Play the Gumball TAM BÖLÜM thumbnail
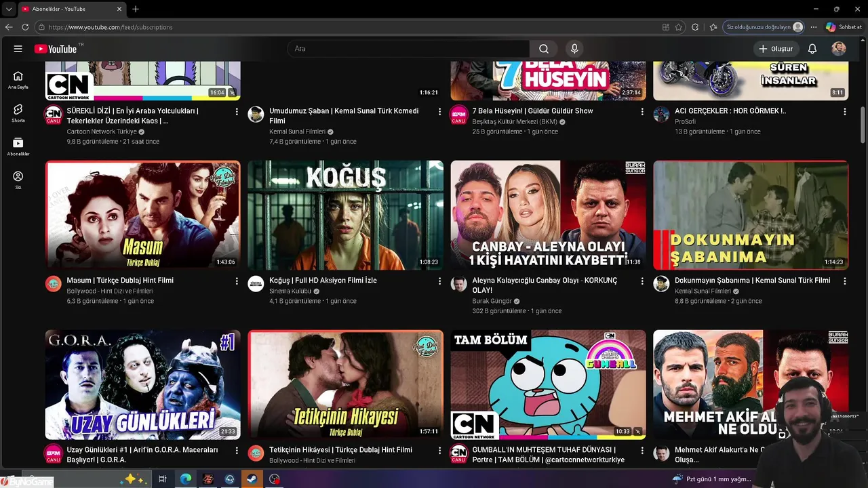 (x=548, y=384)
